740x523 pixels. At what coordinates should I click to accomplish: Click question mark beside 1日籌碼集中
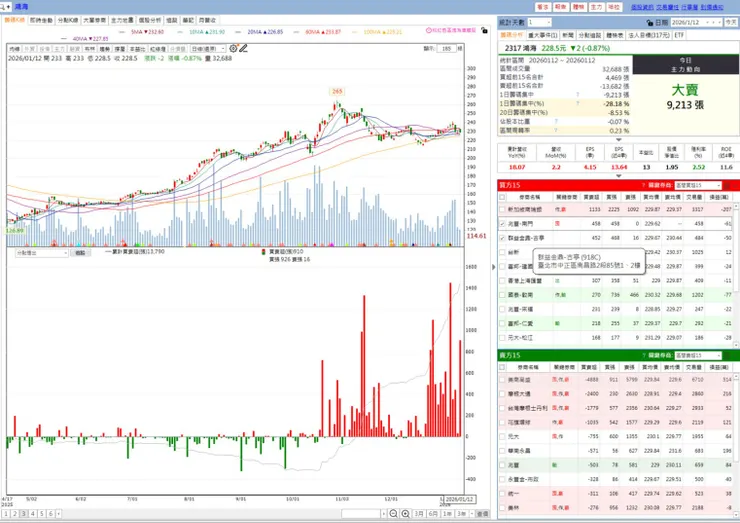[577, 94]
